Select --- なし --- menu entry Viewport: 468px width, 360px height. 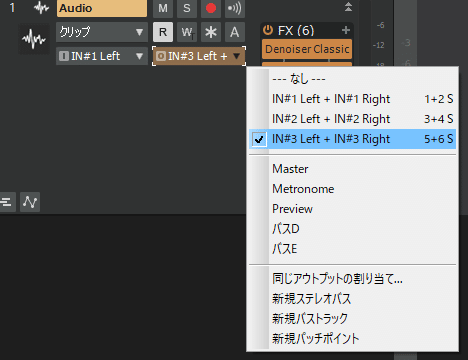coord(352,79)
